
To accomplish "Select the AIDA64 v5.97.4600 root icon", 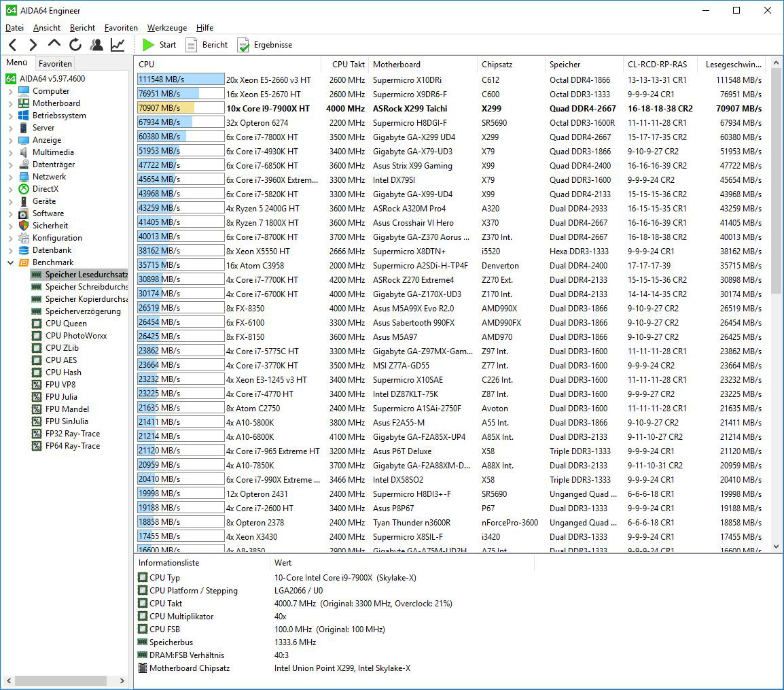I will (x=10, y=79).
